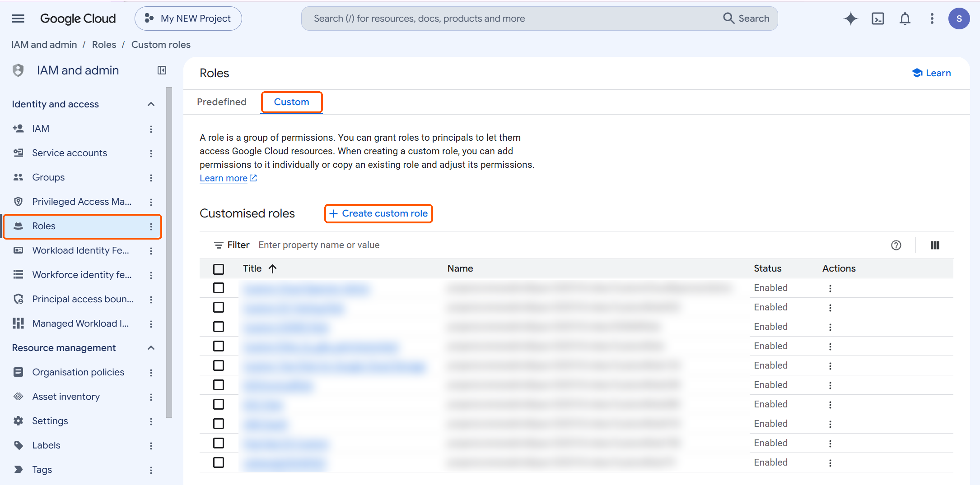Click the Google Cloud logo
Screen dimensions: 980x485
point(78,18)
